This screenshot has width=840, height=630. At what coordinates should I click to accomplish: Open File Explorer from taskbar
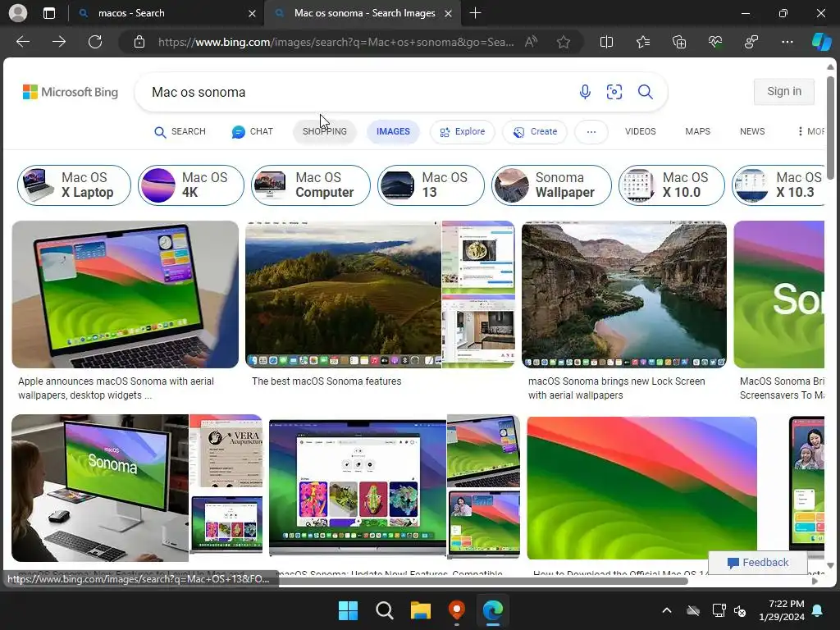coord(421,610)
